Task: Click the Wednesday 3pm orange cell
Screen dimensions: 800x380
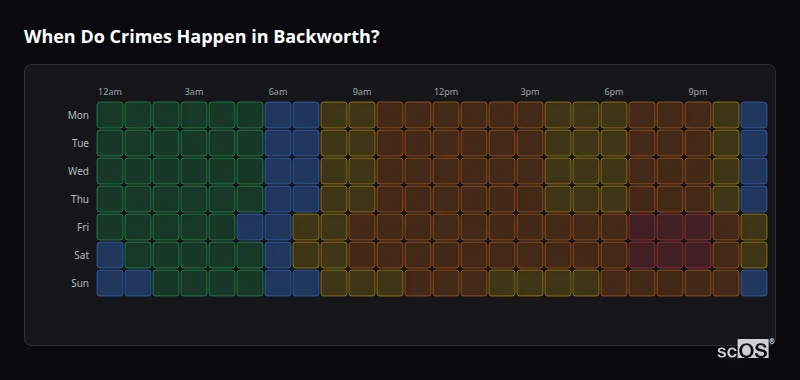Action: point(530,171)
